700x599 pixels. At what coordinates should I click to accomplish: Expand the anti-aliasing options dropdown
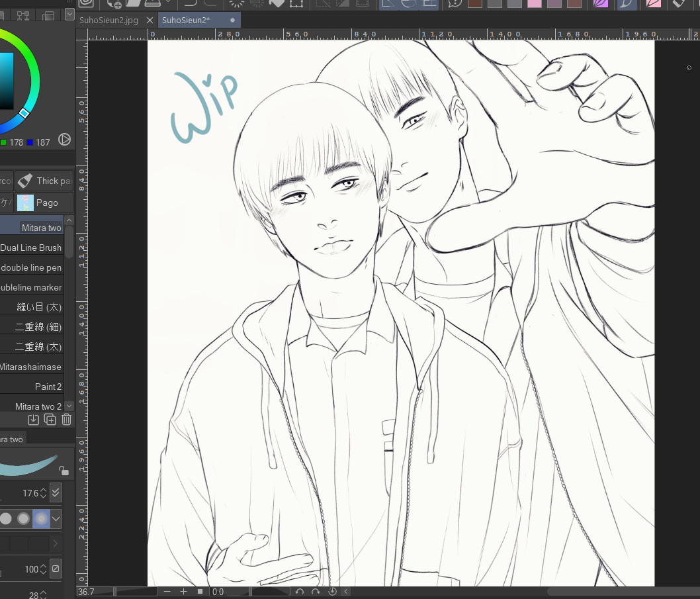56,519
